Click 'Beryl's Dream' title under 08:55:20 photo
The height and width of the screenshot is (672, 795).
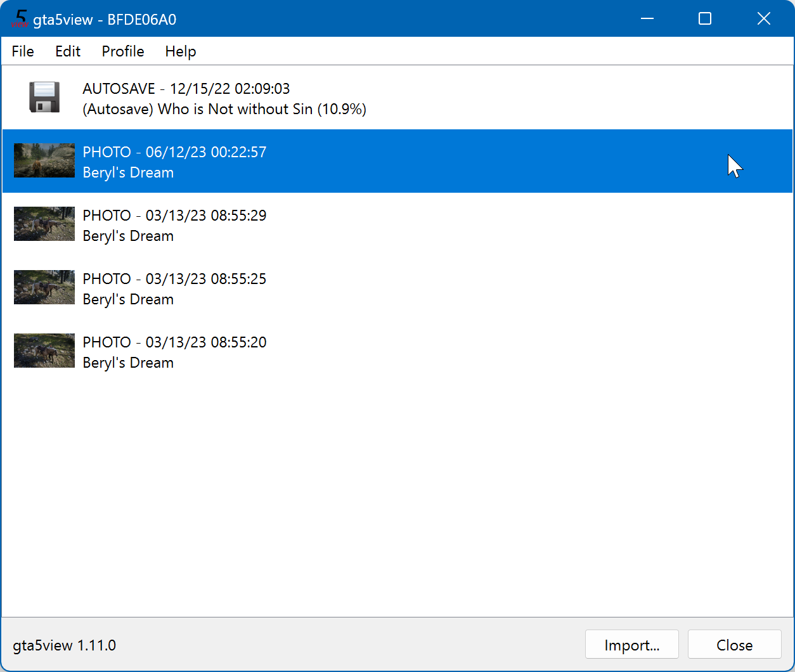point(128,363)
